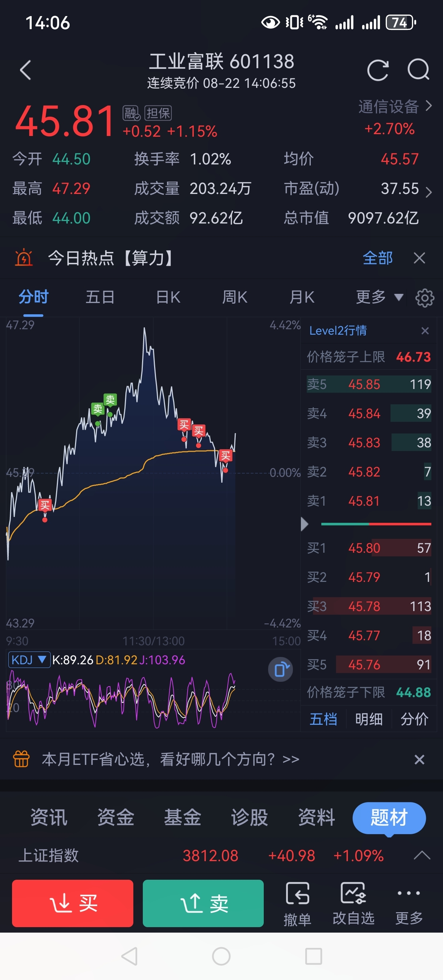Tap Android home navigation button

click(221, 956)
